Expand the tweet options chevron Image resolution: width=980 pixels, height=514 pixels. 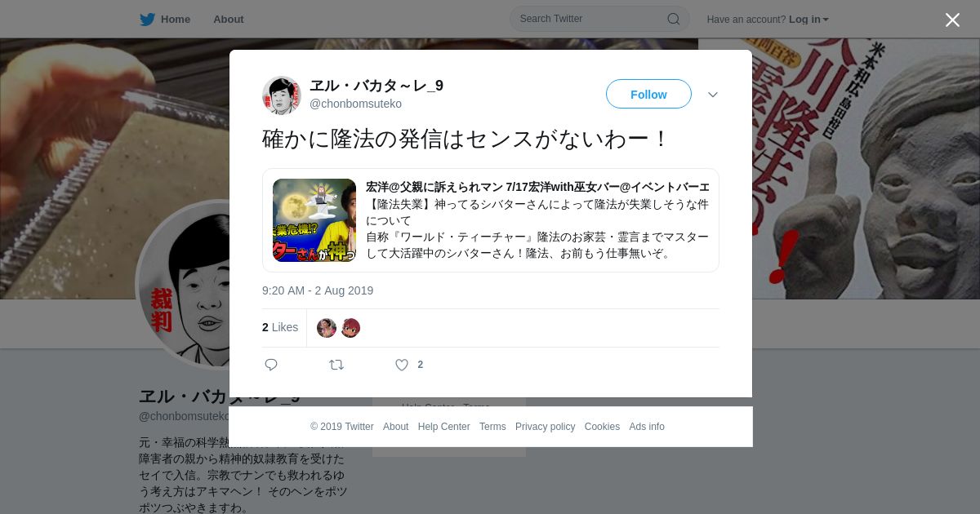[713, 95]
